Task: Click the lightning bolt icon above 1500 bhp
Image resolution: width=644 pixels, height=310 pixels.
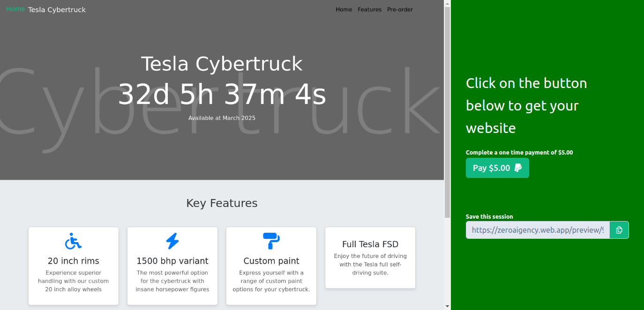Action: coord(172,241)
